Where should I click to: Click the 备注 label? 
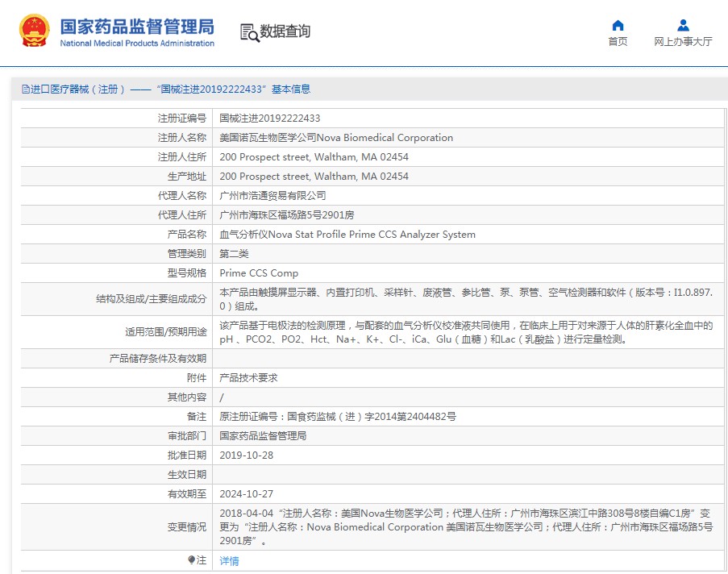(197, 417)
